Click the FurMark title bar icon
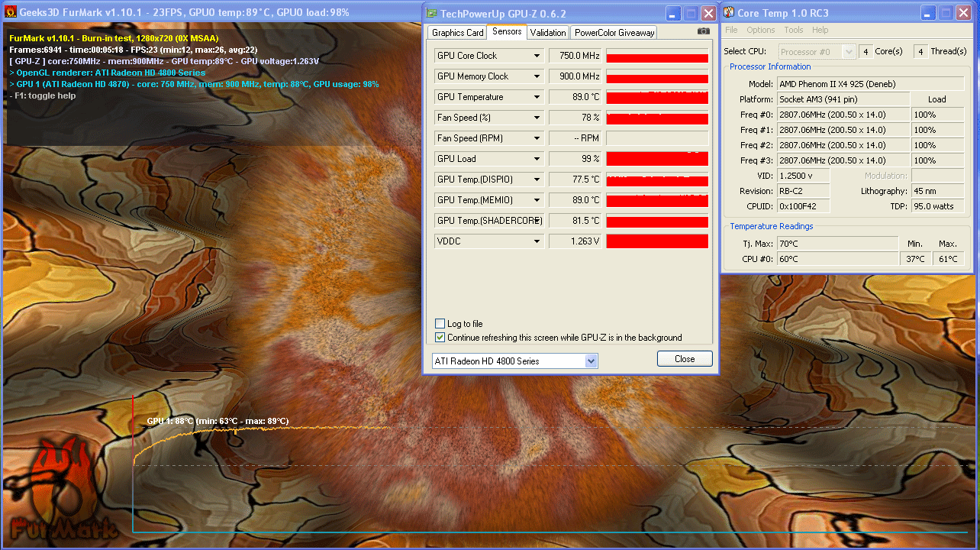 (11, 12)
